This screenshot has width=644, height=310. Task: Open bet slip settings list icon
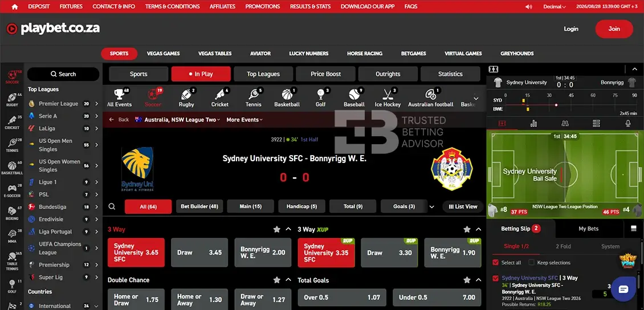633,229
